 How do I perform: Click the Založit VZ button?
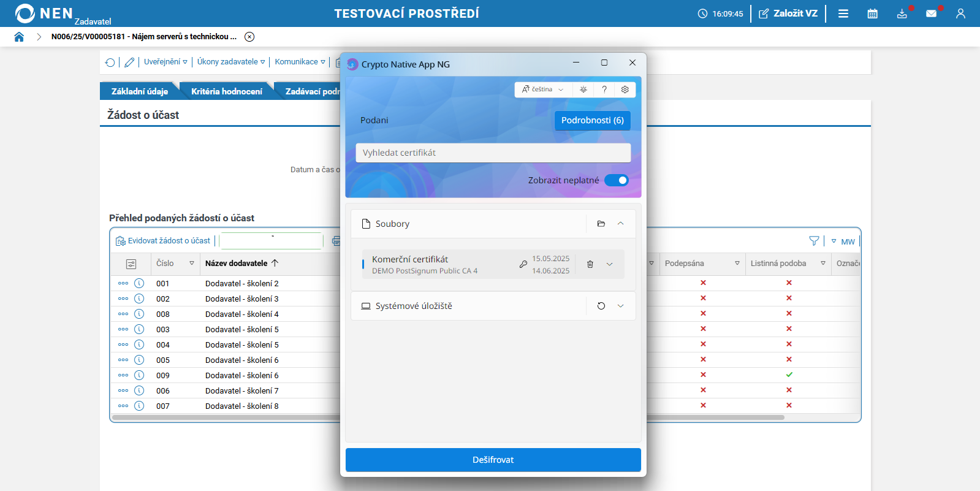coord(788,13)
